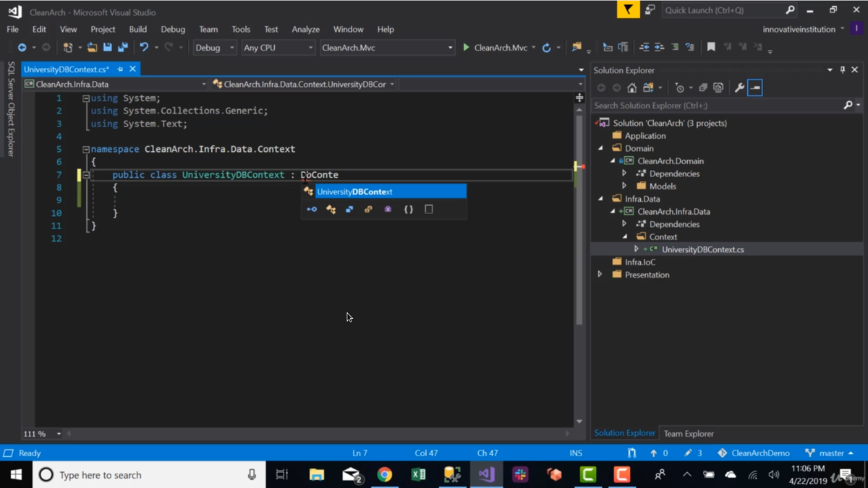Toggle a bookmark using bookmark icon
The width and height of the screenshot is (868, 488).
coord(711,48)
